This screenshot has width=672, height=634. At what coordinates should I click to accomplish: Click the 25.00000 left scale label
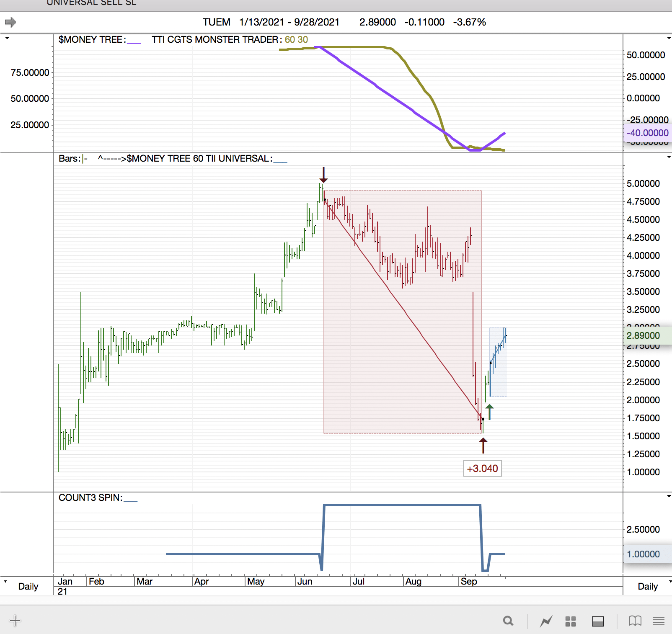click(x=30, y=125)
